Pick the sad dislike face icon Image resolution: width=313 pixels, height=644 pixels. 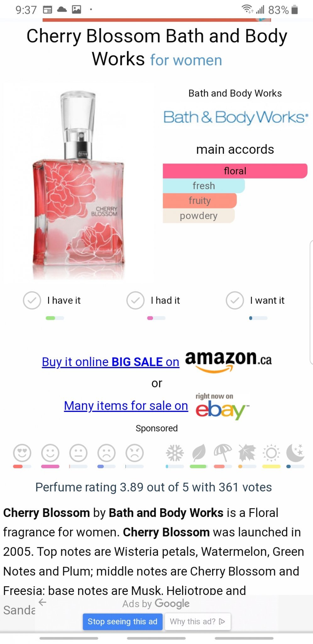(x=107, y=453)
